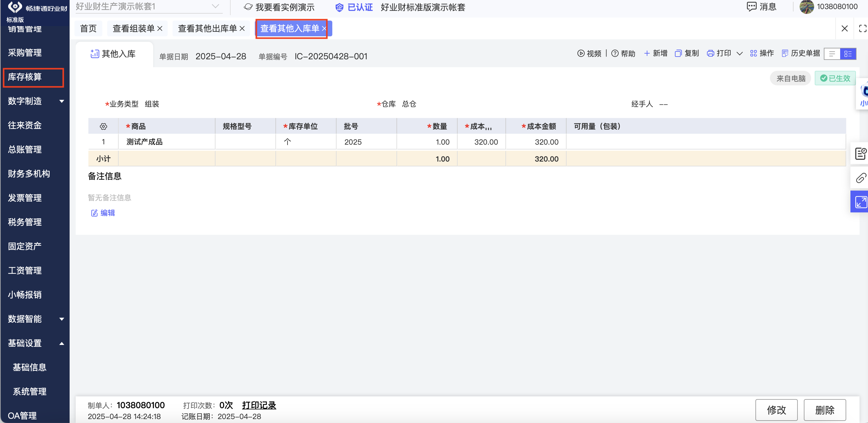Switch to detailed card layout view
Screen dimensions: 868x423
[x=848, y=54]
